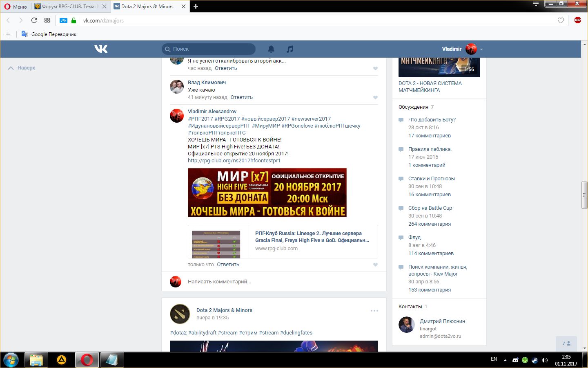This screenshot has width=588, height=368.
Task: Open the notifications bell icon
Action: 271,49
